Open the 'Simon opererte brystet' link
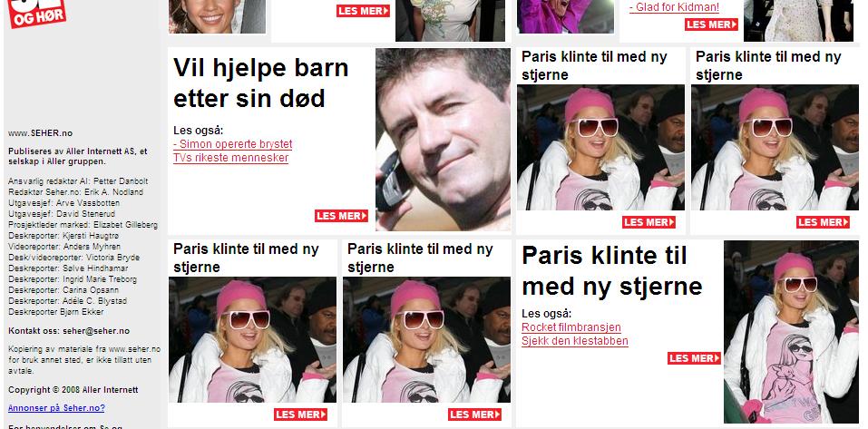The height and width of the screenshot is (429, 868). coord(232,144)
